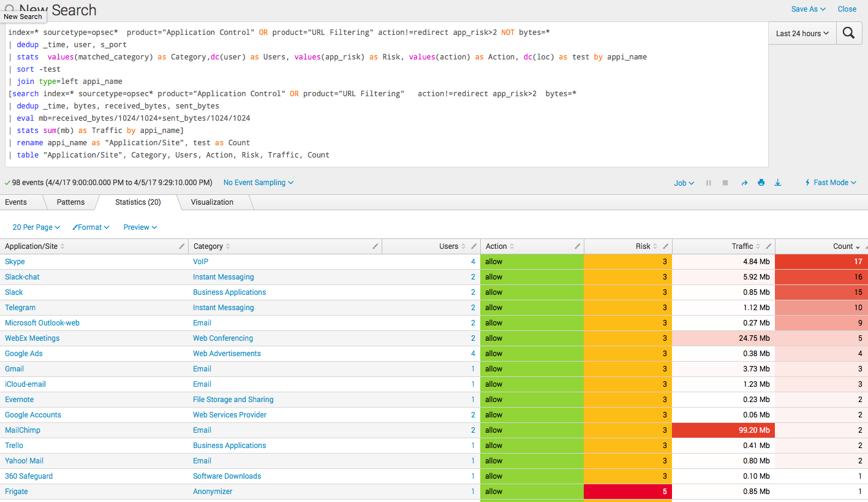This screenshot has width=868, height=502.
Task: Click the VoIP category cell
Action: pyautogui.click(x=201, y=262)
